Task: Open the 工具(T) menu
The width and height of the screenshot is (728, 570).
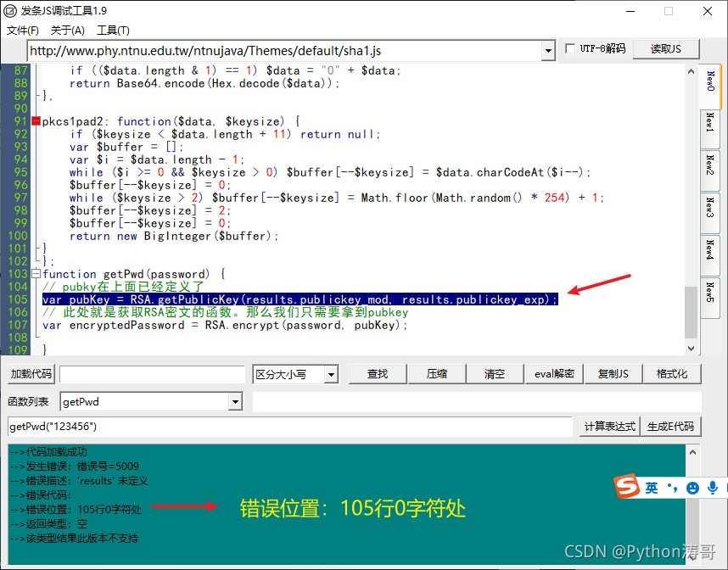Action: click(x=113, y=31)
